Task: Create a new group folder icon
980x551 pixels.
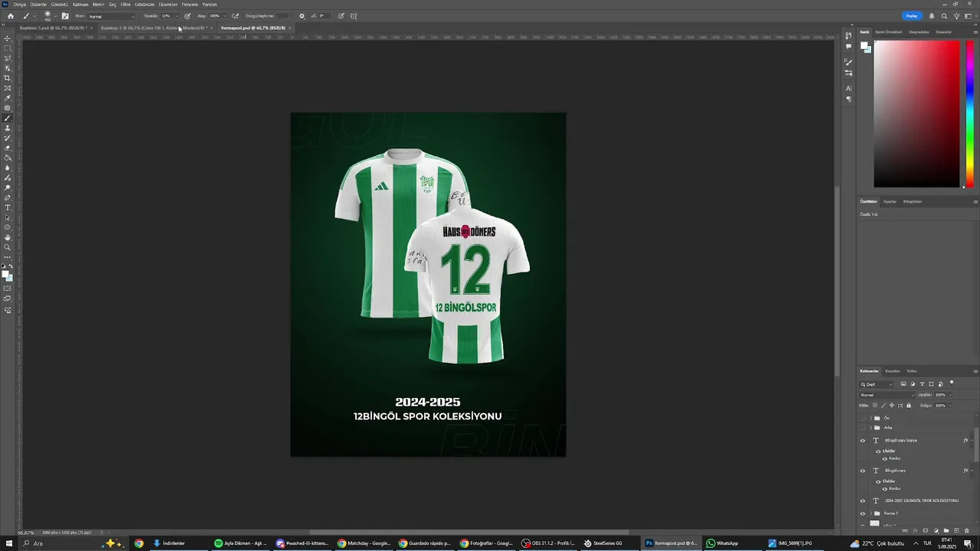Action: pos(946,530)
